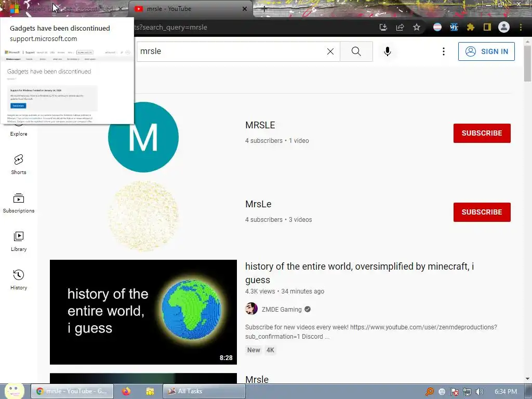Open ZMDE Gaming channel name
Screen dimensions: 532x399
pos(282,310)
